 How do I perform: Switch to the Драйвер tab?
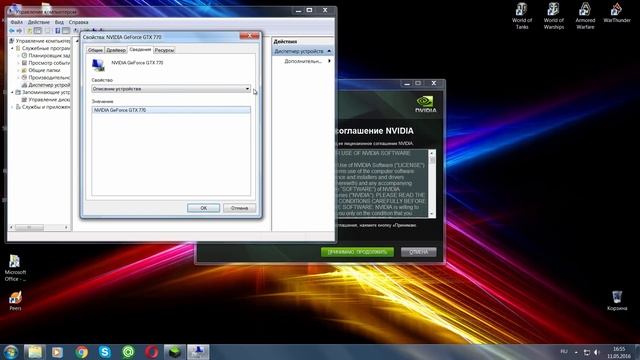click(x=116, y=50)
